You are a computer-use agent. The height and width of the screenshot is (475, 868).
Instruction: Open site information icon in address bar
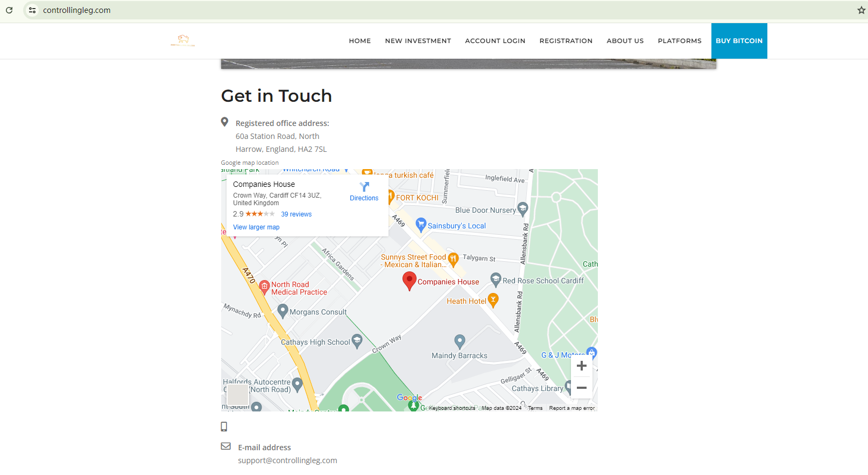click(32, 10)
